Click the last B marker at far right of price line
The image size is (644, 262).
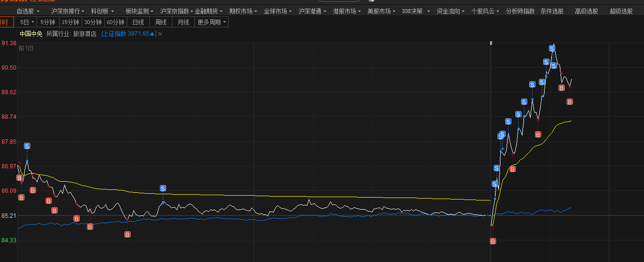point(570,101)
